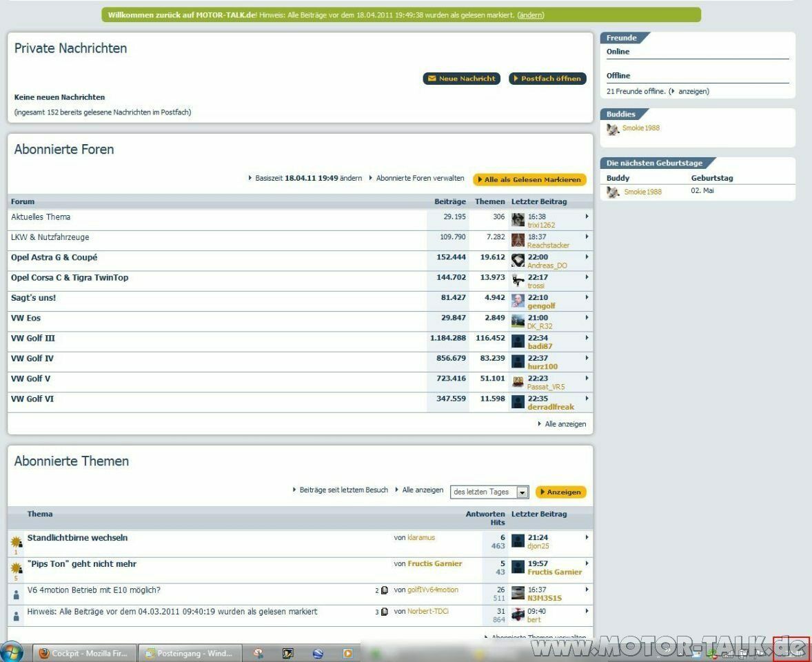Click badi87's avatar in VW Golf III row
Viewport: 812px width, 662px height.
(518, 341)
